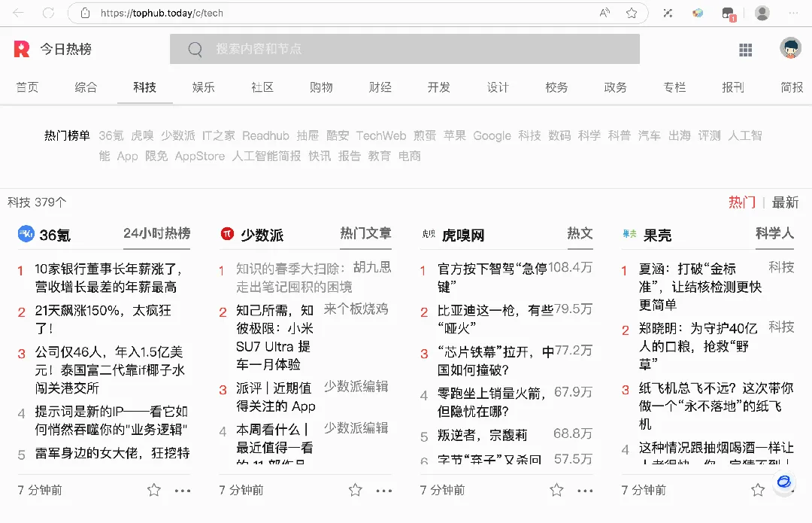Filter by TechWeb tag
The image size is (812, 523).
pyautogui.click(x=381, y=135)
